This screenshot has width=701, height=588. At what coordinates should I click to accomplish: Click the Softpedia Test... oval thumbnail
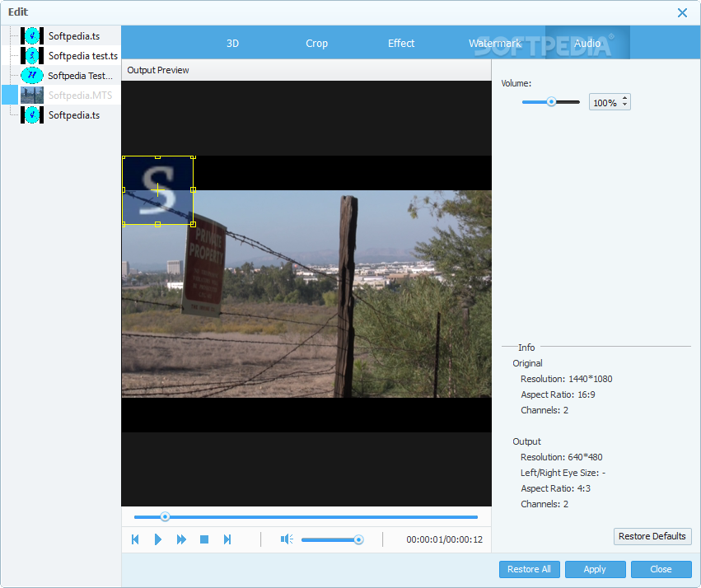(32, 75)
